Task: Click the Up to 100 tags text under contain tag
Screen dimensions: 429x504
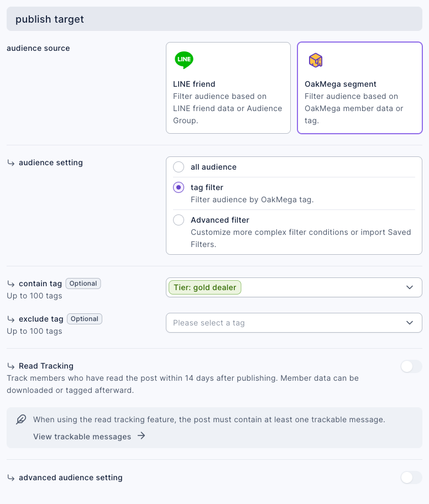Action: (34, 296)
